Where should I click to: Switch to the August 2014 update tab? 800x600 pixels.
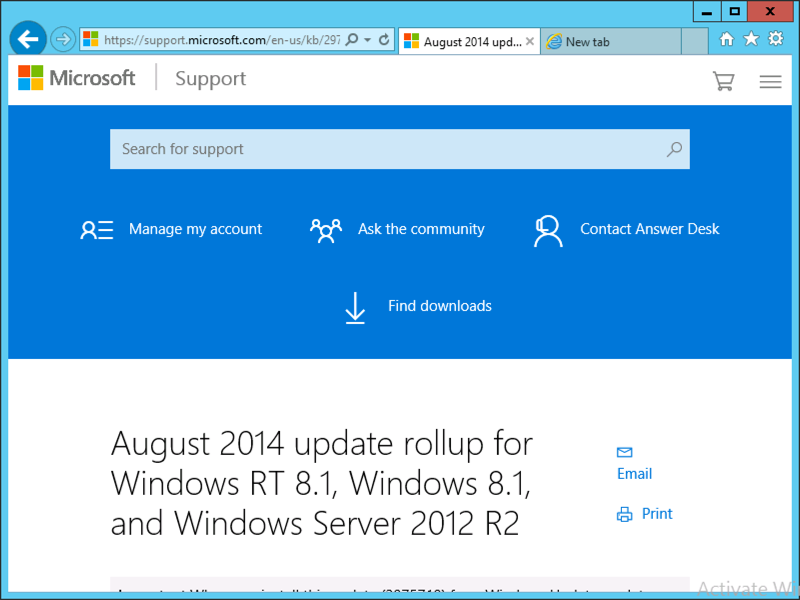coord(469,41)
